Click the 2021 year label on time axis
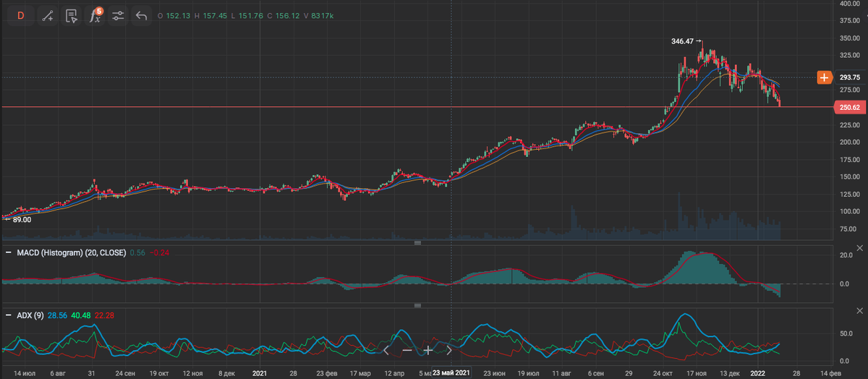This screenshot has height=379, width=868. [x=260, y=373]
